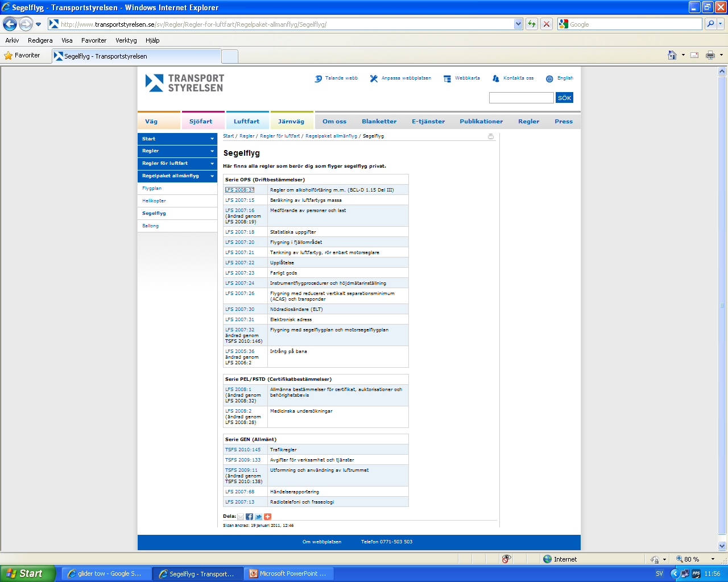Open the recent pages dropdown arrow
This screenshot has width=728, height=582.
[38, 24]
